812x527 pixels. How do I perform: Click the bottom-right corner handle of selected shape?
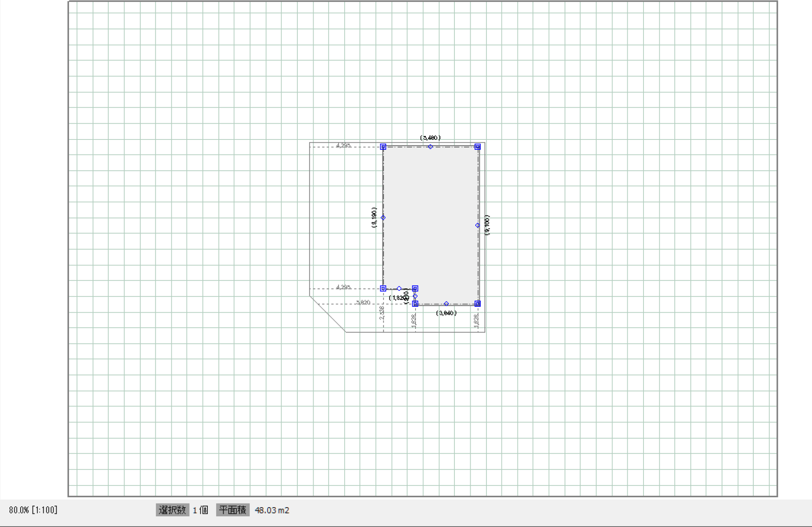pos(478,304)
